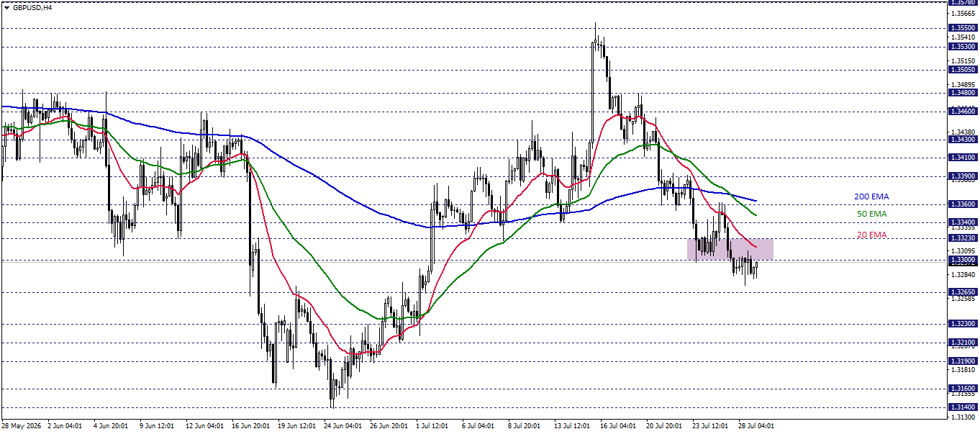
Task: Click the 1.33095 scale value
Action: tap(963, 250)
